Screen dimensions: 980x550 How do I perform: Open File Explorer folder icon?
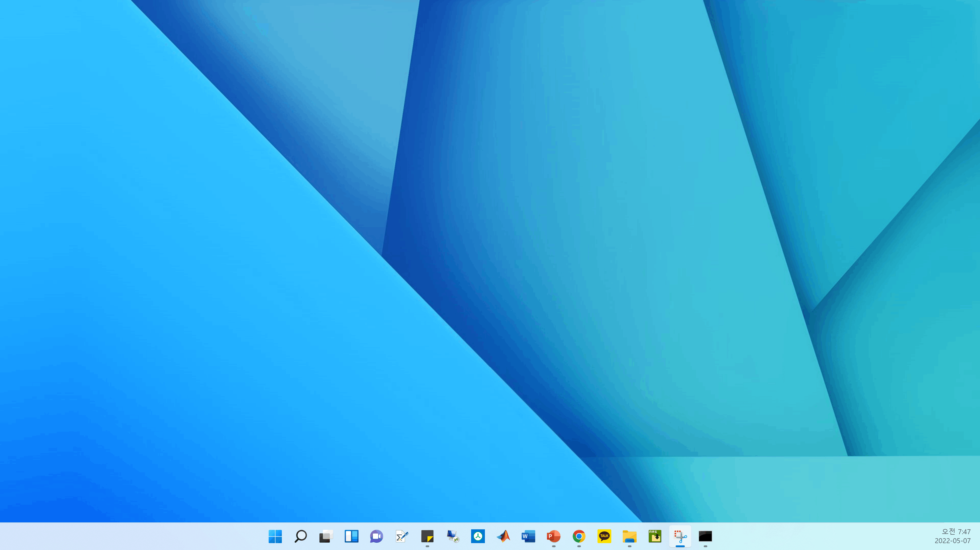pos(629,536)
